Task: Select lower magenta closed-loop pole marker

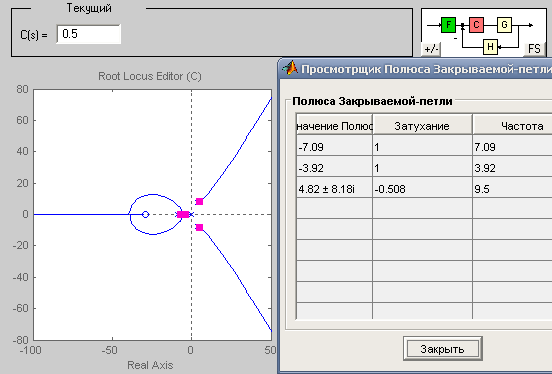Action: pyautogui.click(x=199, y=227)
